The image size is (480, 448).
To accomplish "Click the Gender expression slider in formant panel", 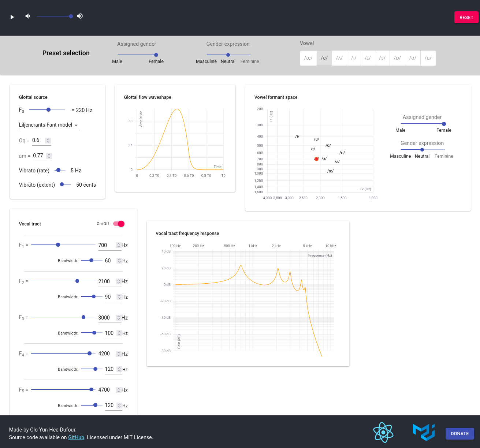I will coord(422,149).
